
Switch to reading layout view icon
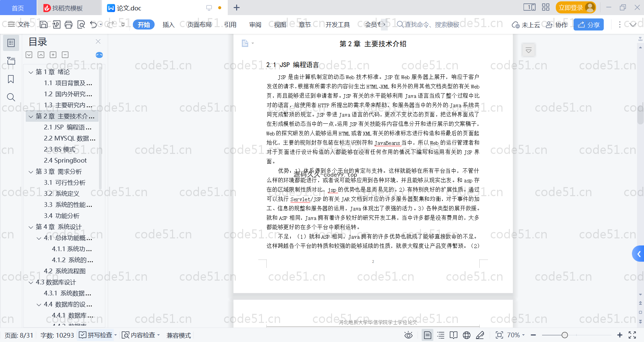(x=453, y=335)
